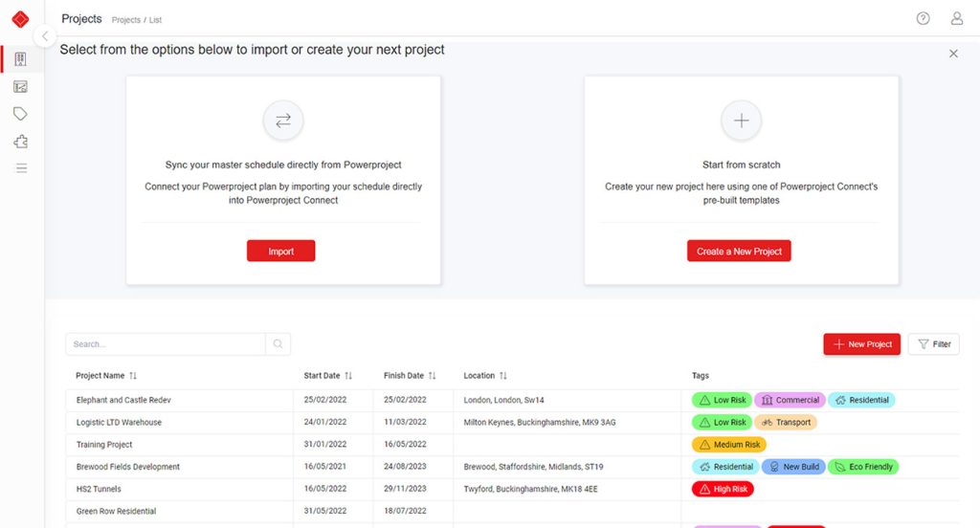Open the user profile icon

(x=956, y=18)
